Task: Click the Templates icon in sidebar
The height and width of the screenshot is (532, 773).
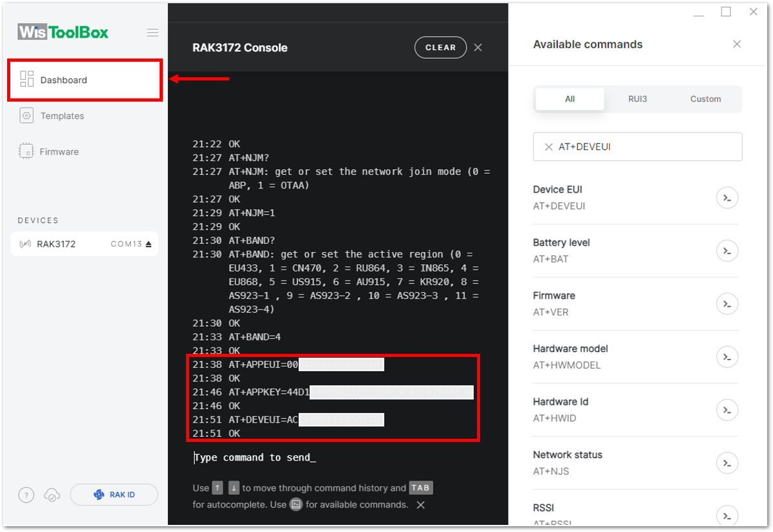Action: click(x=26, y=116)
